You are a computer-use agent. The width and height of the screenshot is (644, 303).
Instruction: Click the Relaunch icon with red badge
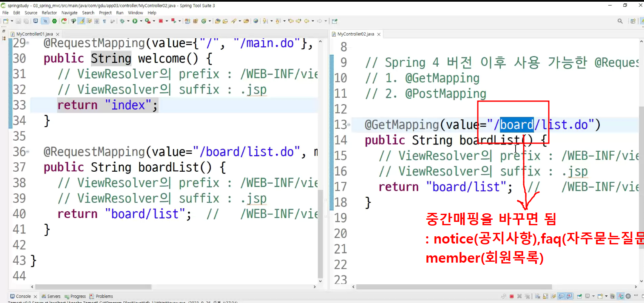pyautogui.click(x=64, y=21)
